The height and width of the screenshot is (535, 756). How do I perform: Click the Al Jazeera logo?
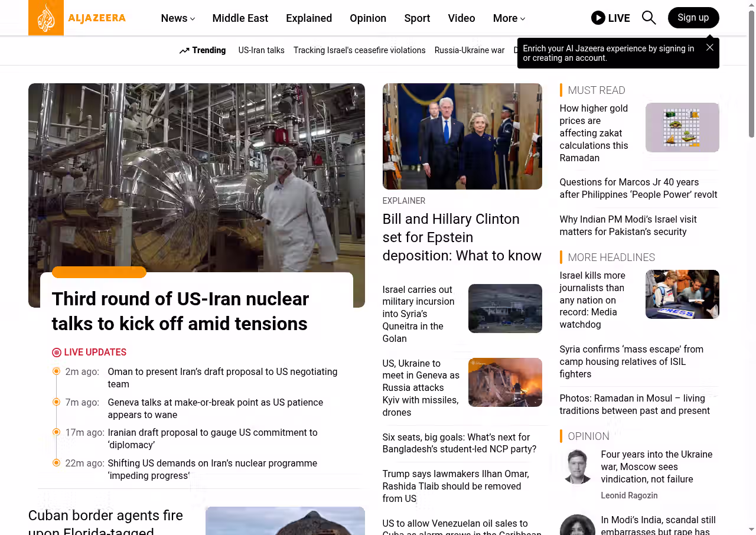77,18
